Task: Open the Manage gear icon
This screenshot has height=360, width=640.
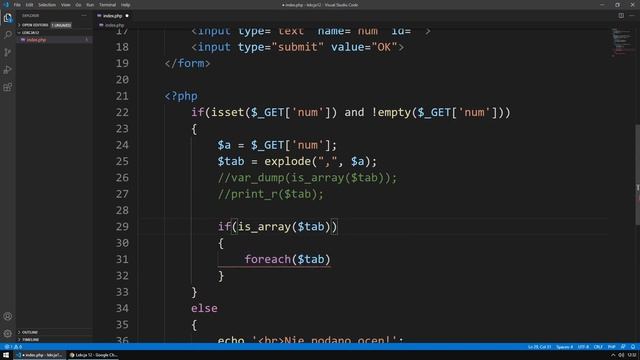Action: tap(8, 333)
